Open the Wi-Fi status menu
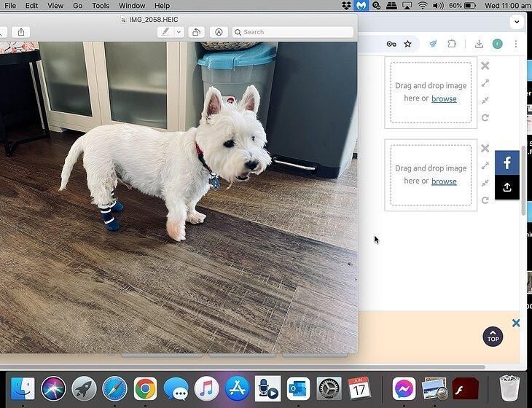Viewport: 532px width, 408px height. 423,5
